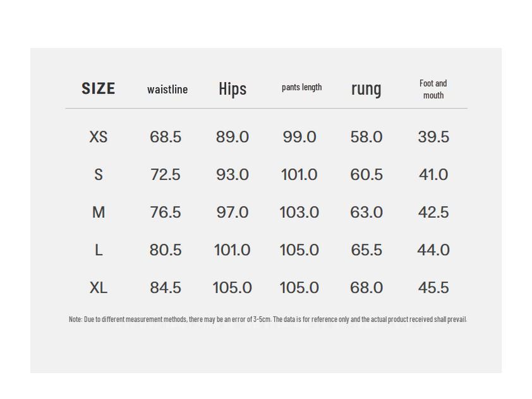532x399 pixels.
Task: Select the L size row label
Action: pos(99,250)
